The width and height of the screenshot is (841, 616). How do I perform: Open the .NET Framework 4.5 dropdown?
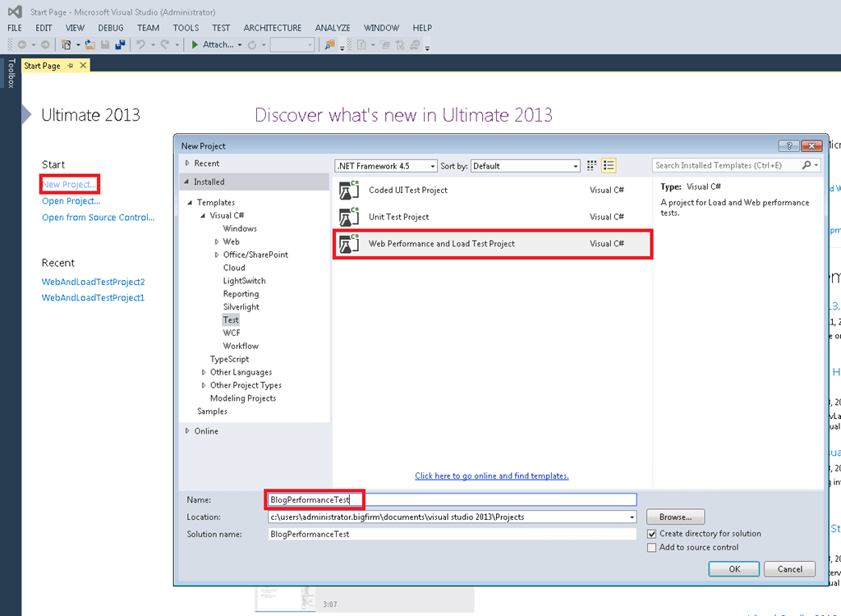[386, 166]
